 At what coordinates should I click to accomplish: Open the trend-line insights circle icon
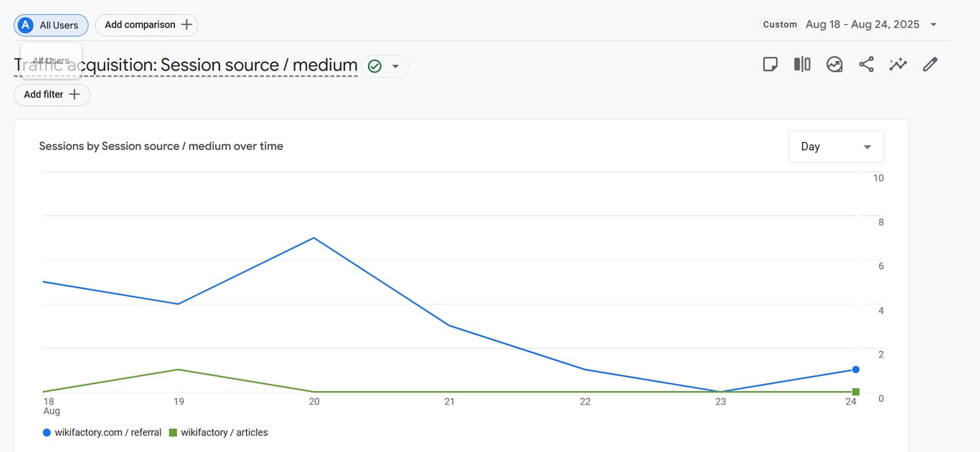point(834,65)
